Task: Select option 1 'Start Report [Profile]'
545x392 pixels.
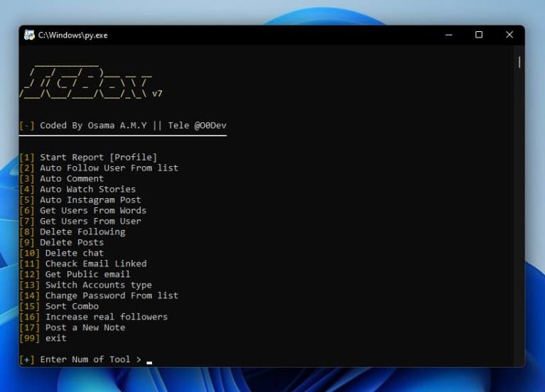Action: coord(88,158)
